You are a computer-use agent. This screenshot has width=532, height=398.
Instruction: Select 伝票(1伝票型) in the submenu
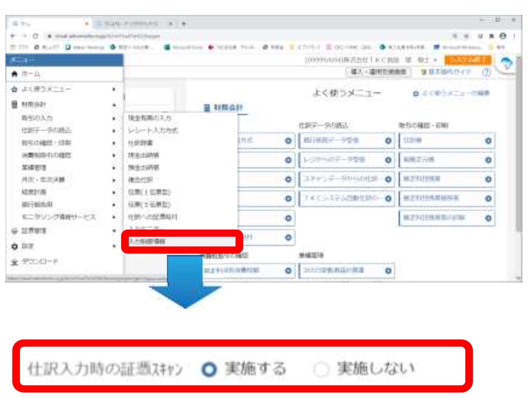149,192
